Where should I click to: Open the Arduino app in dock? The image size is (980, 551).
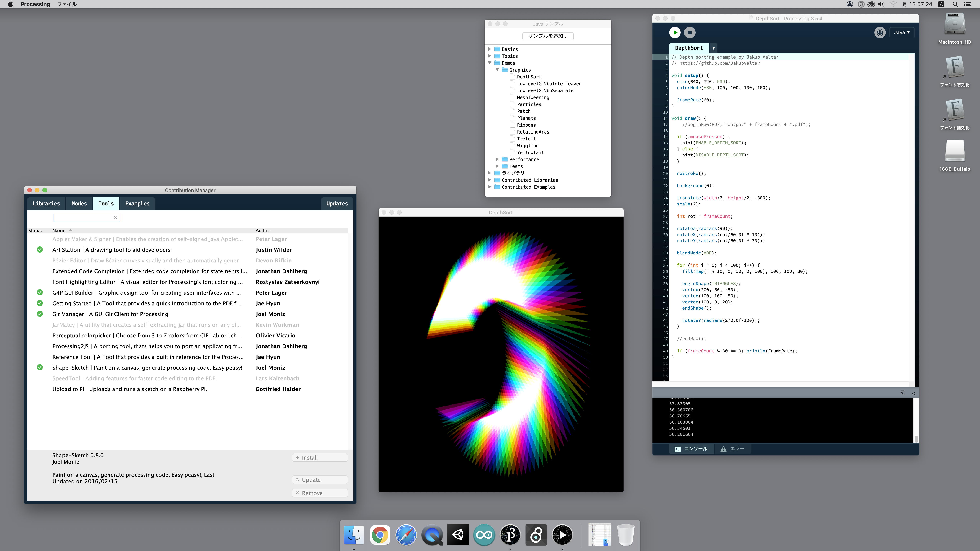(484, 535)
